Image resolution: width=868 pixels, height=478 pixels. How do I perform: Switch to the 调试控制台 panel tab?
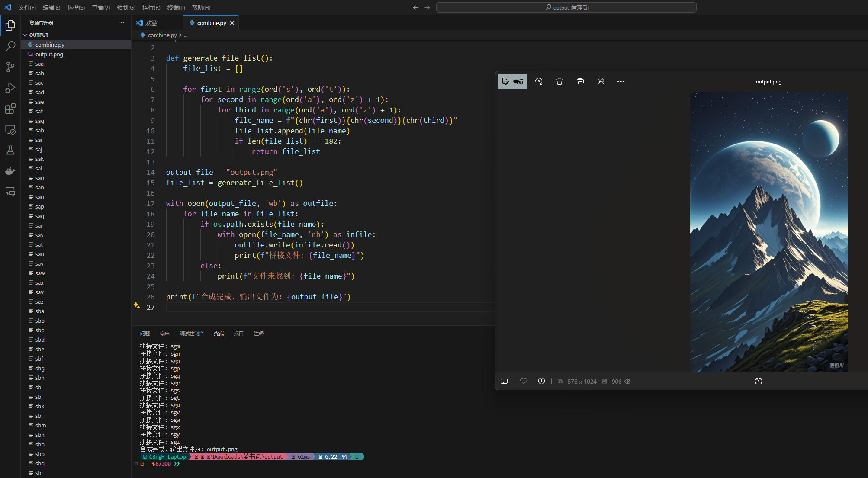tap(192, 334)
